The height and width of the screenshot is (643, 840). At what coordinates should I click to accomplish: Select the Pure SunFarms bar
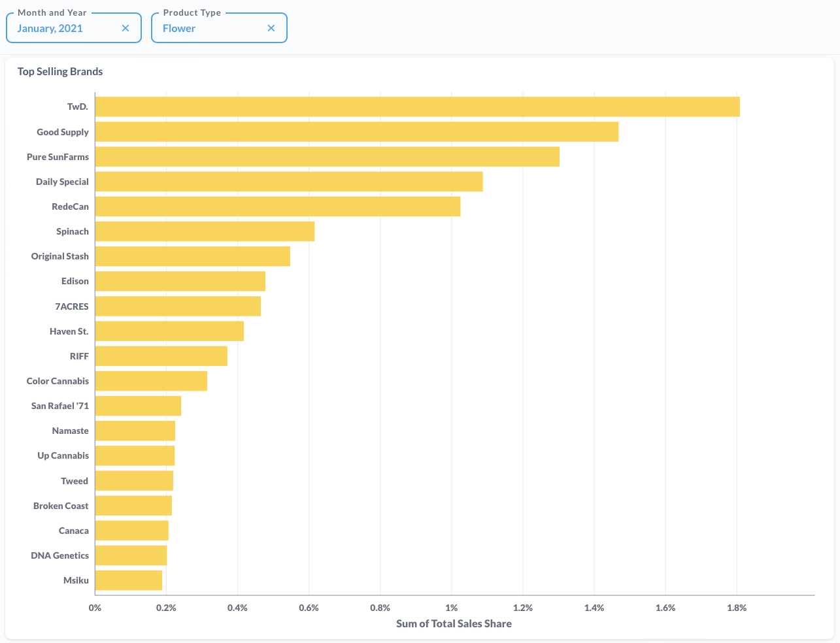tap(327, 157)
